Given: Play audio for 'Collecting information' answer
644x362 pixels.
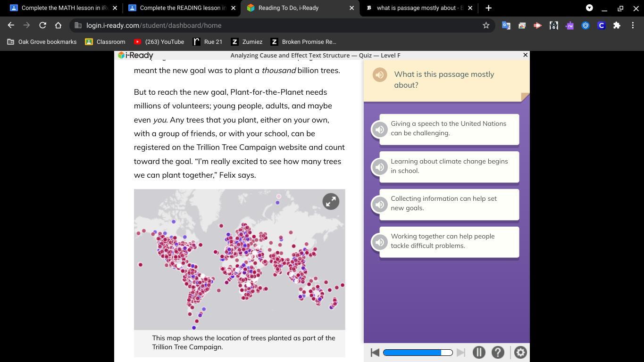Looking at the screenshot, I should tap(380, 205).
